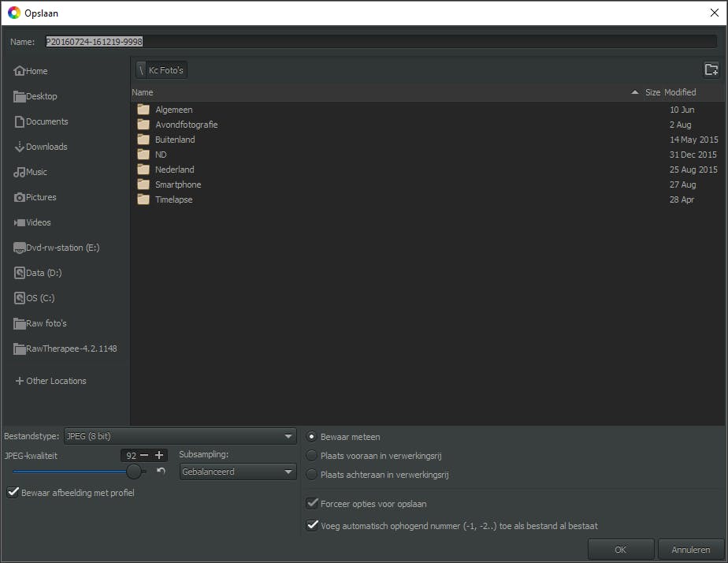Click the Algemeen folder icon

click(143, 110)
